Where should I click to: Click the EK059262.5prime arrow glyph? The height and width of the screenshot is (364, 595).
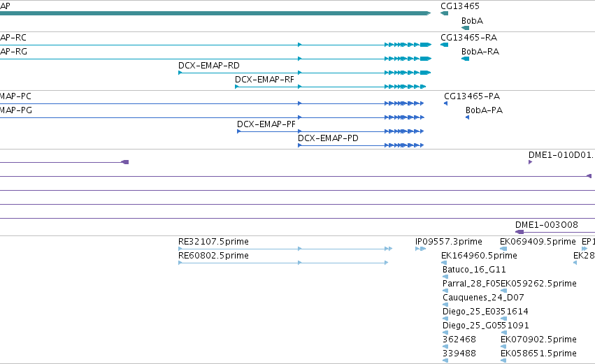click(503, 291)
